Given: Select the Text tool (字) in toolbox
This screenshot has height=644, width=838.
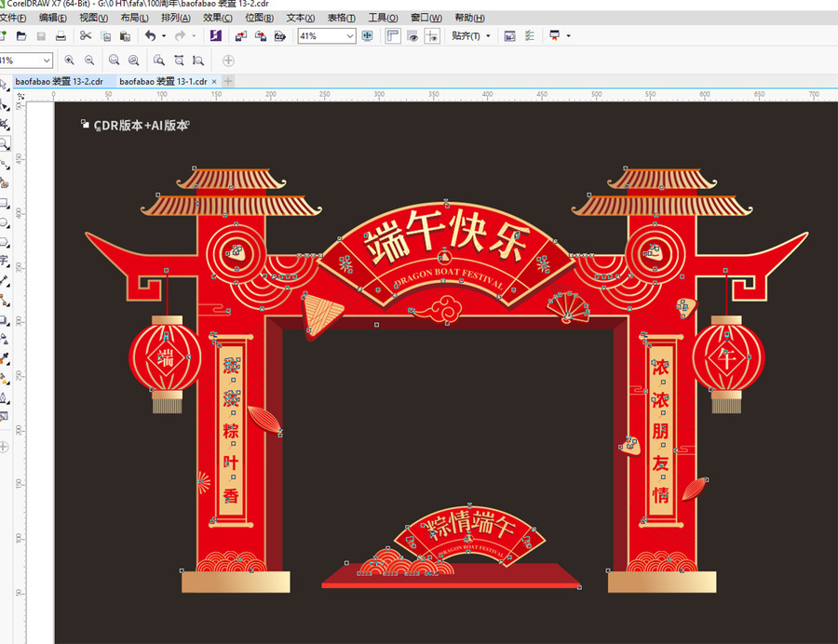Looking at the screenshot, I should click(x=4, y=261).
